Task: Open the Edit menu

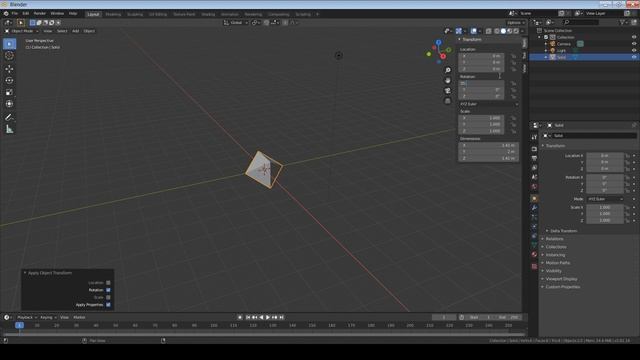Action: (x=25, y=13)
